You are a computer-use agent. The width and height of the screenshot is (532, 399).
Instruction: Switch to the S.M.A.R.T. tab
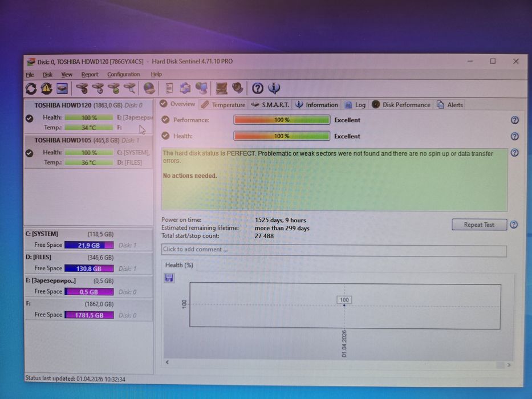(270, 105)
